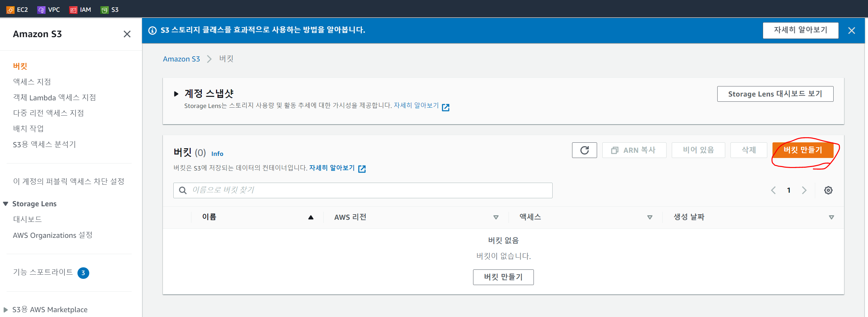Click the info circle icon in banner
The width and height of the screenshot is (868, 317).
[x=152, y=31]
